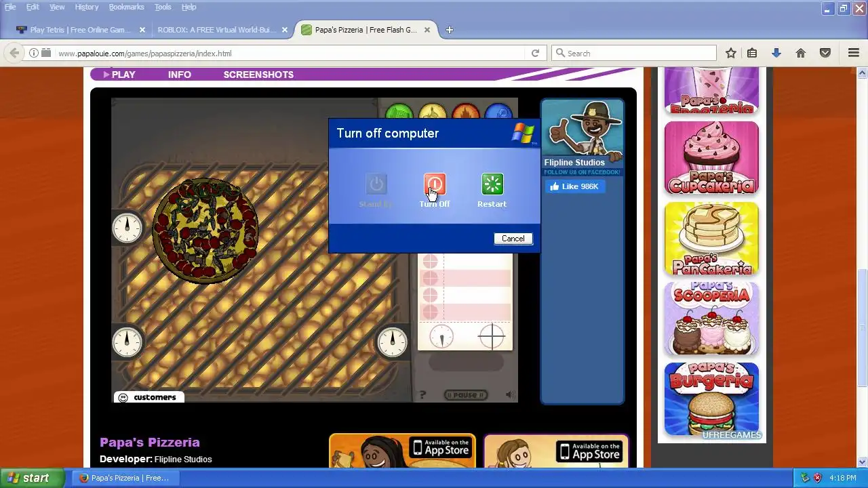Click the right App Store badge
Screen dimensions: 868x488
pyautogui.click(x=589, y=451)
